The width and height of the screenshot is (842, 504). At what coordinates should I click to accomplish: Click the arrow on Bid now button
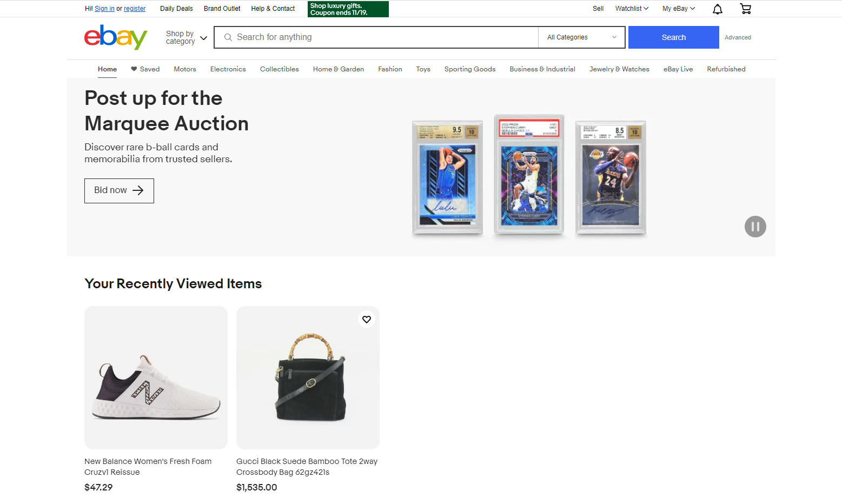click(x=138, y=190)
